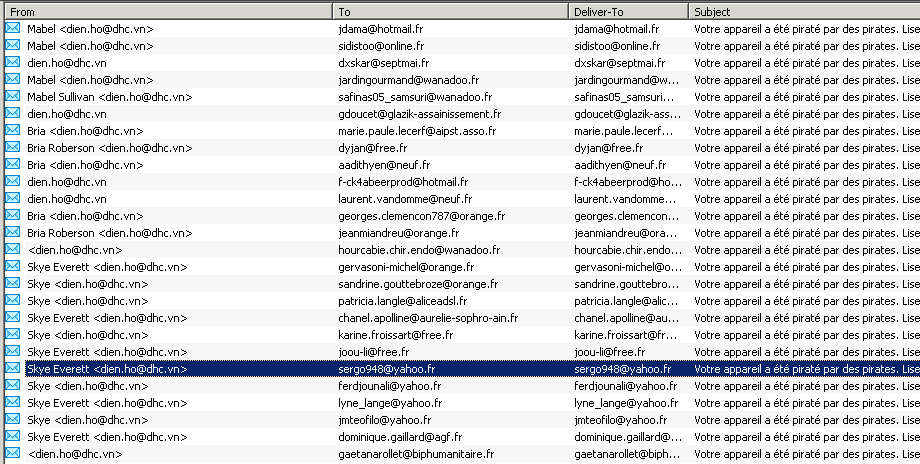Screen dimensions: 920x464
Task: Click envelope icon for jardingourmand@wanadoo.fr row
Action: (x=12, y=79)
